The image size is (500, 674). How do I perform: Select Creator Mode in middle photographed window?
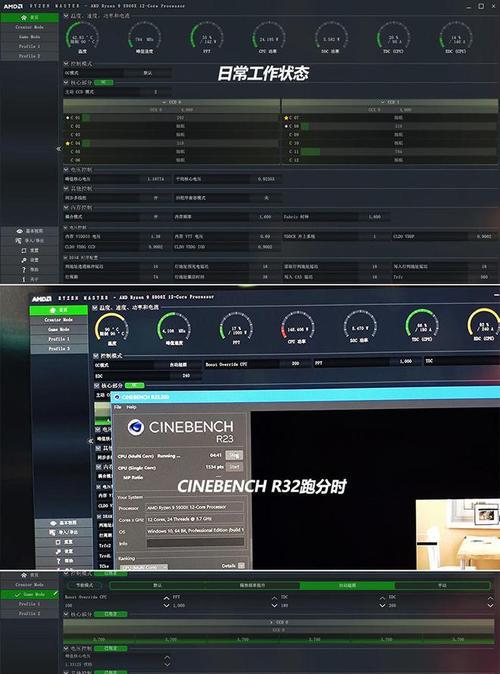coord(58,320)
